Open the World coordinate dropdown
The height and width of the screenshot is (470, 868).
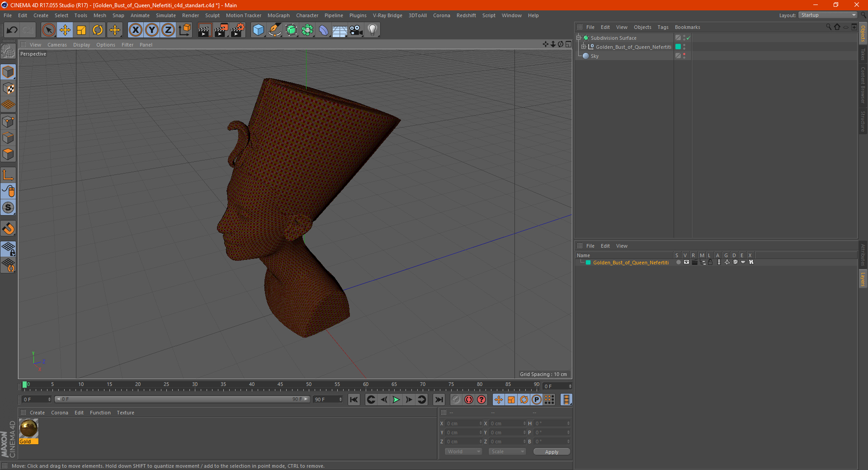pyautogui.click(x=463, y=451)
